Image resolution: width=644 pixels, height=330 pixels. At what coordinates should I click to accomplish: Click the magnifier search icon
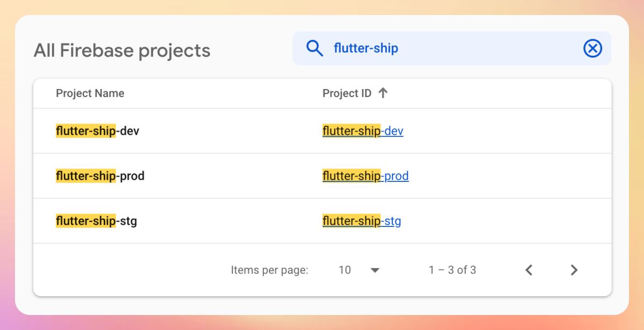point(315,48)
